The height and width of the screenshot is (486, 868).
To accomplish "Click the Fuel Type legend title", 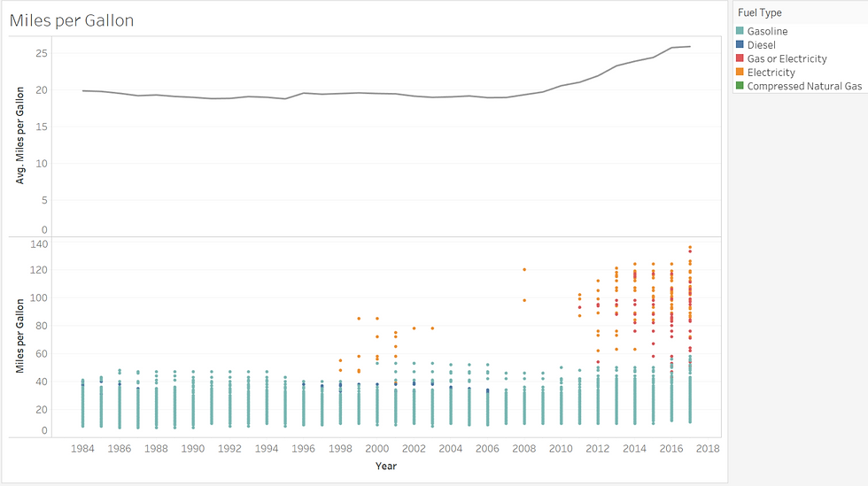I will [x=760, y=12].
